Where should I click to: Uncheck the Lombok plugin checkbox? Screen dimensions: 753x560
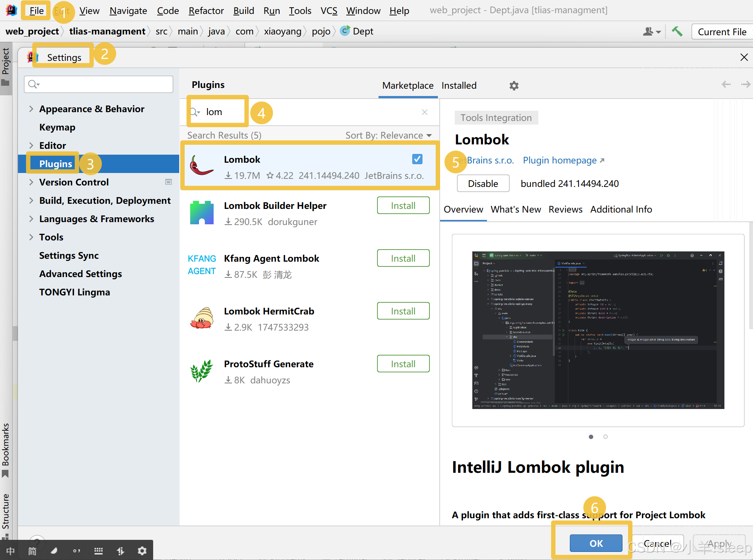[x=417, y=159]
